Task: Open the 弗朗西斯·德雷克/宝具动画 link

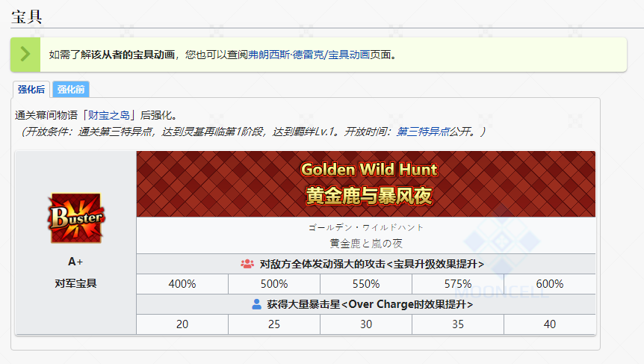Action: 311,55
